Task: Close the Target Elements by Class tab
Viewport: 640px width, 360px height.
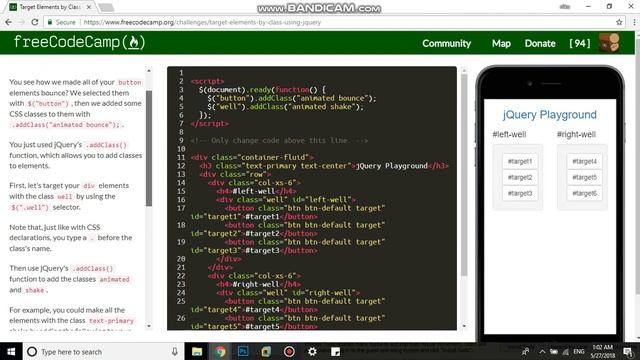Action: pyautogui.click(x=89, y=7)
